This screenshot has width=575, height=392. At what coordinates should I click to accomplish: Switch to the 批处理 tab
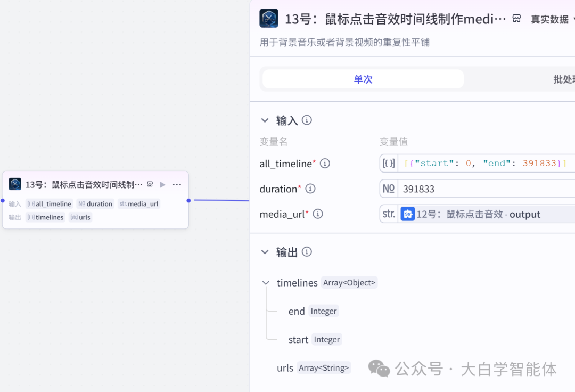pos(564,79)
